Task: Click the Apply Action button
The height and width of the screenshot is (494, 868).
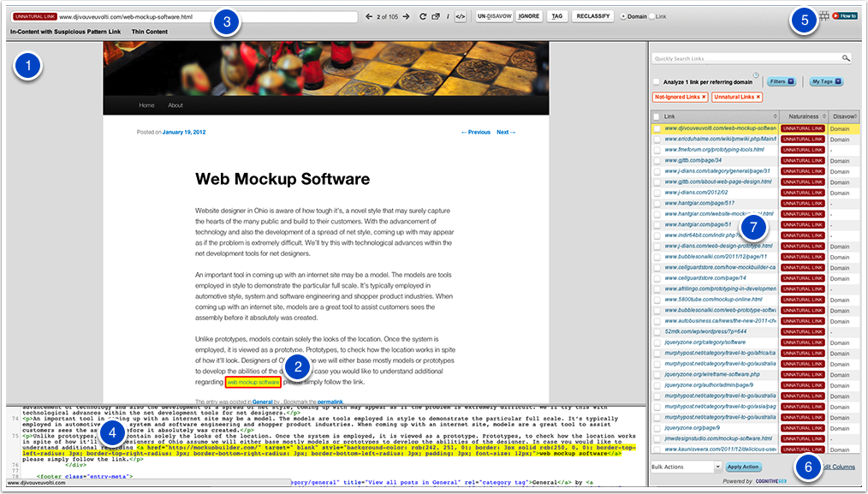Action: click(x=743, y=467)
